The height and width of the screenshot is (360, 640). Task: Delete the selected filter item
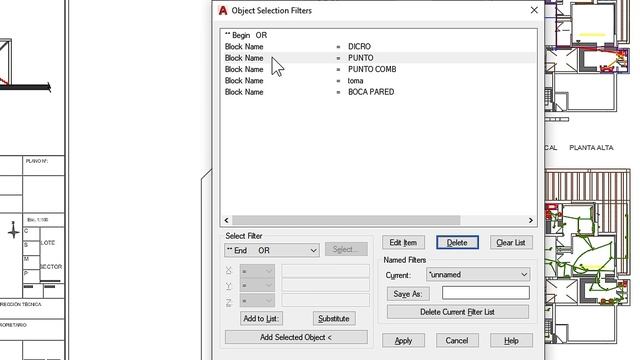(457, 242)
